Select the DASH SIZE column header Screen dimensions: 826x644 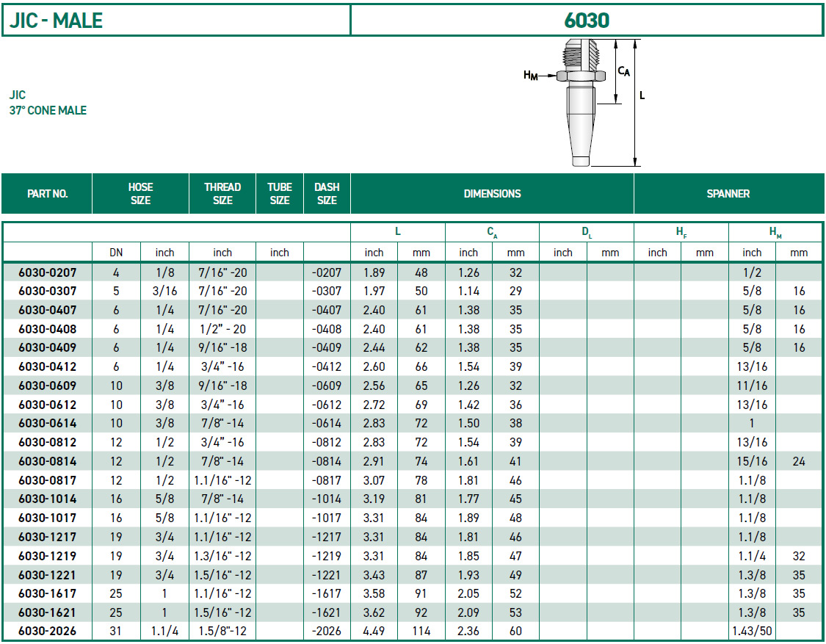[x=327, y=193]
